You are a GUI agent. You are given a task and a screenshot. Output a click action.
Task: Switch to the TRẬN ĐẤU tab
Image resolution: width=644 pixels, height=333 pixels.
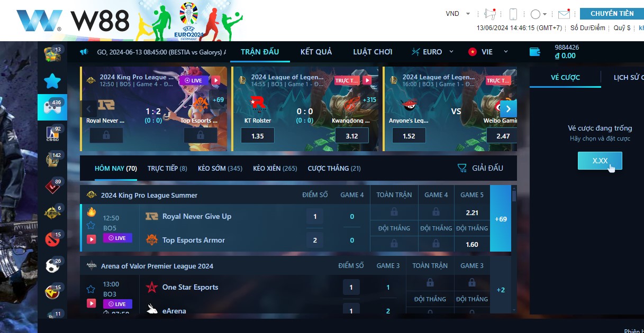(x=260, y=51)
